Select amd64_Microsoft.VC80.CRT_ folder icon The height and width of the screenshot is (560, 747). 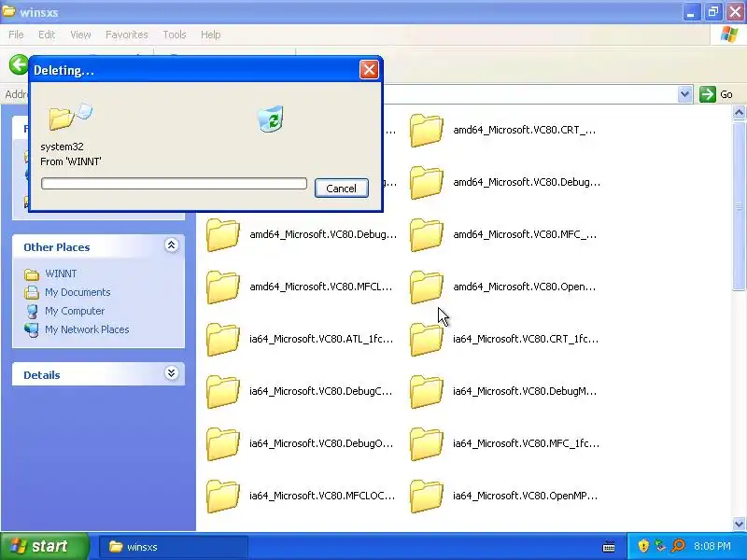coord(427,130)
